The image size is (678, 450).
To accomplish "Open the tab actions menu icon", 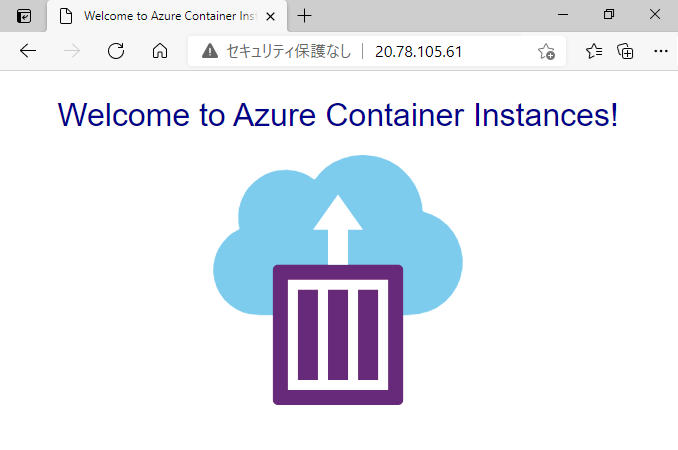I will pyautogui.click(x=24, y=16).
